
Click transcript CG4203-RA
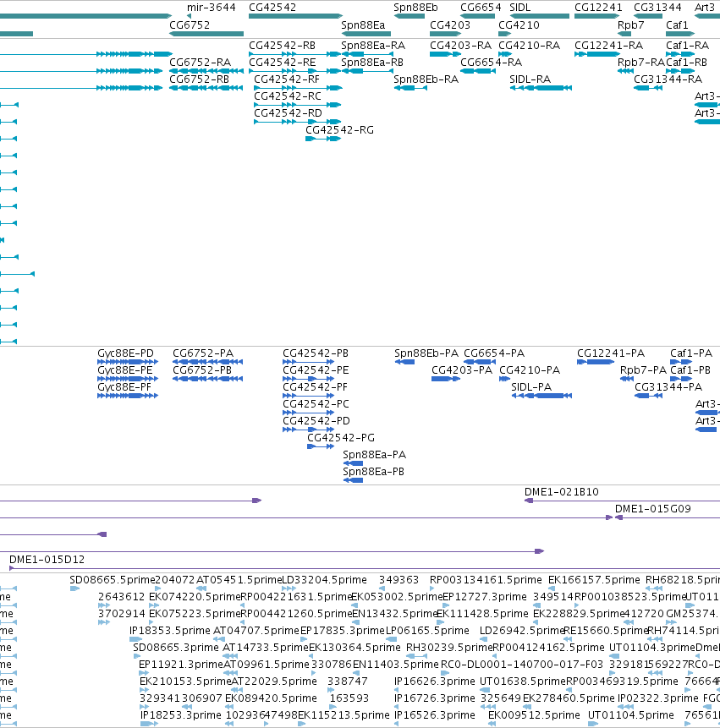[460, 46]
